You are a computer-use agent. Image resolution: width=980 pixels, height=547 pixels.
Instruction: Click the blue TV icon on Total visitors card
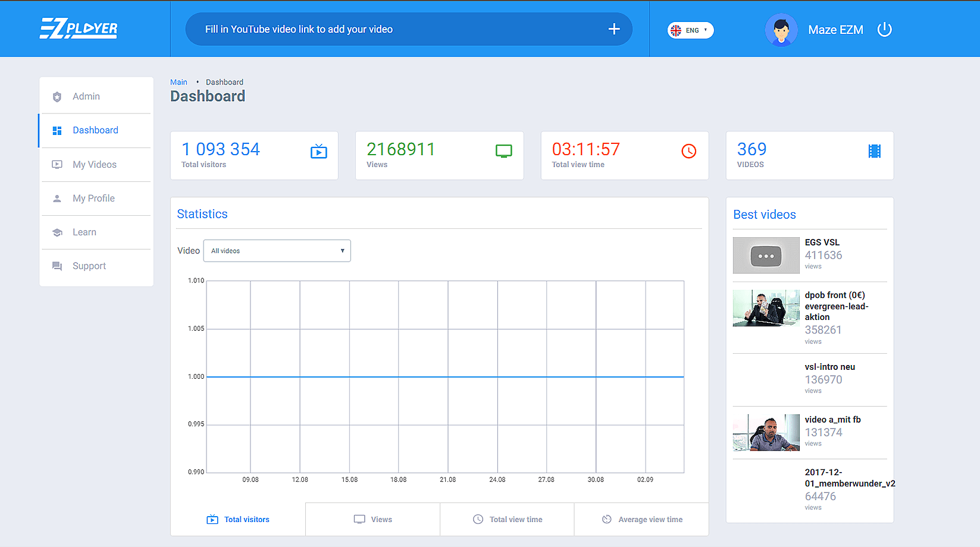click(319, 152)
